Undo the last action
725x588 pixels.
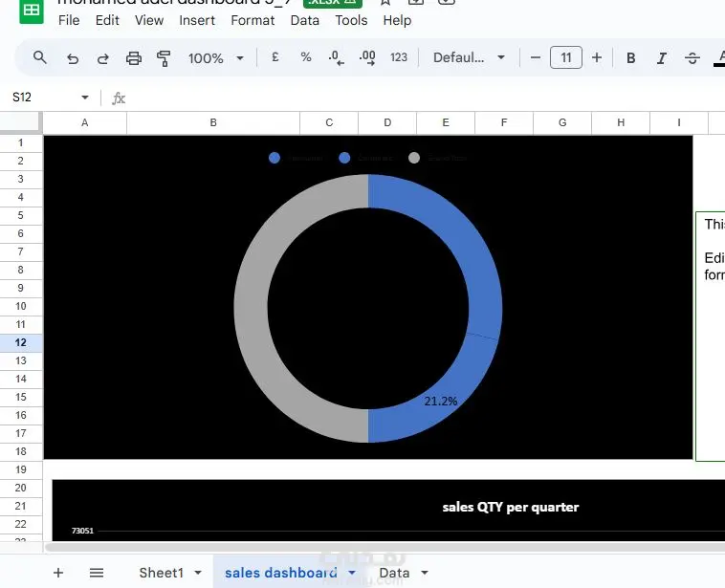[x=72, y=58]
